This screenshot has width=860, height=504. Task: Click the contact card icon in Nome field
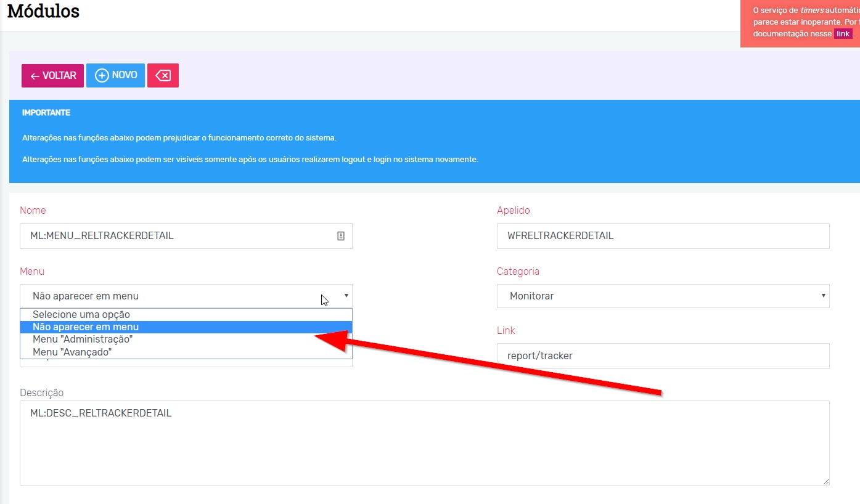click(x=340, y=236)
